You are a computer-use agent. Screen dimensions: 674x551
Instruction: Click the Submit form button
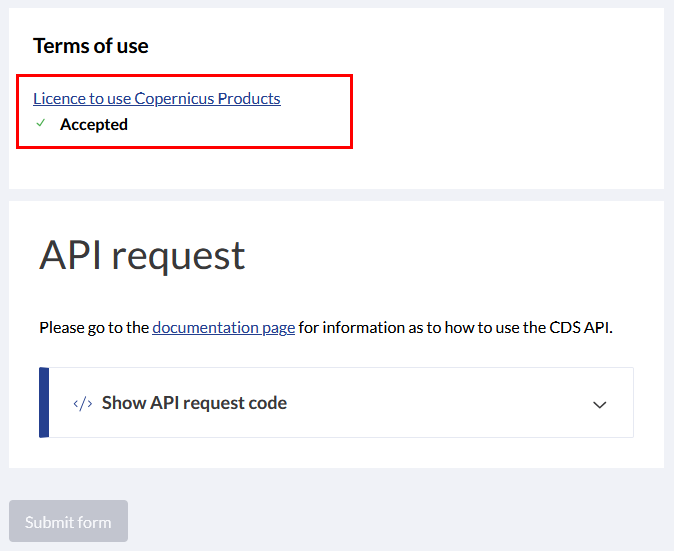click(68, 521)
